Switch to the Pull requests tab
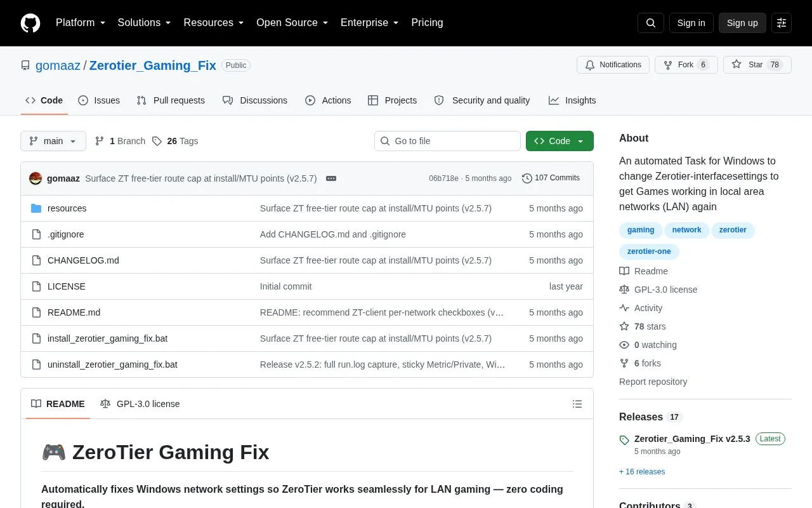This screenshot has height=508, width=812. tap(171, 100)
